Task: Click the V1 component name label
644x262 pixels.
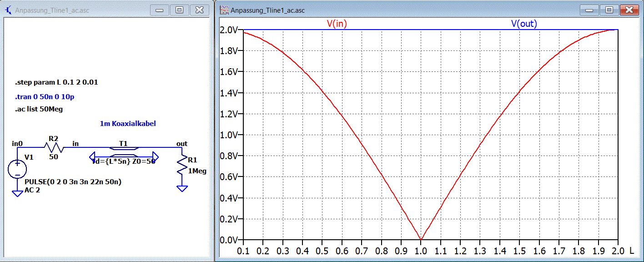Action: pyautogui.click(x=29, y=157)
